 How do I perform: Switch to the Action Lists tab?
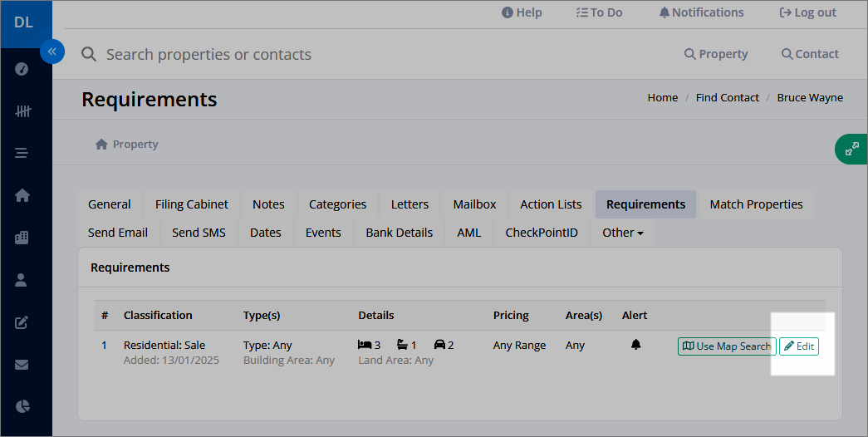tap(551, 204)
